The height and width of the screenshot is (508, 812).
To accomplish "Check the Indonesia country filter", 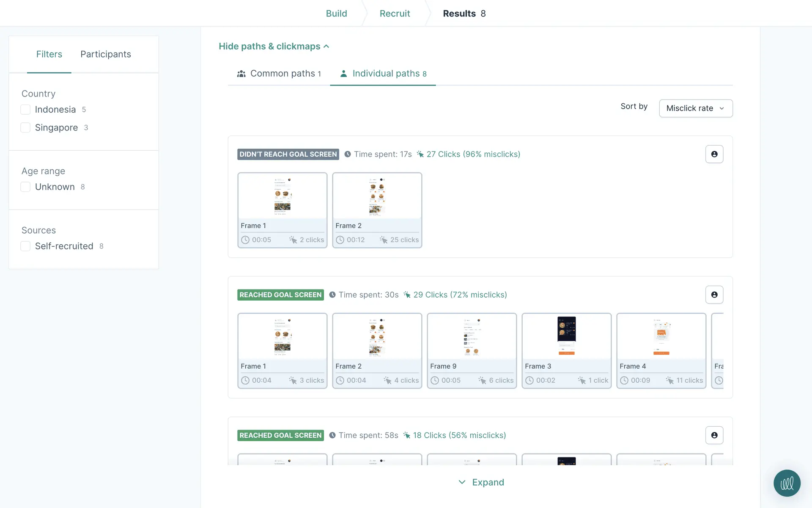I will pyautogui.click(x=25, y=110).
